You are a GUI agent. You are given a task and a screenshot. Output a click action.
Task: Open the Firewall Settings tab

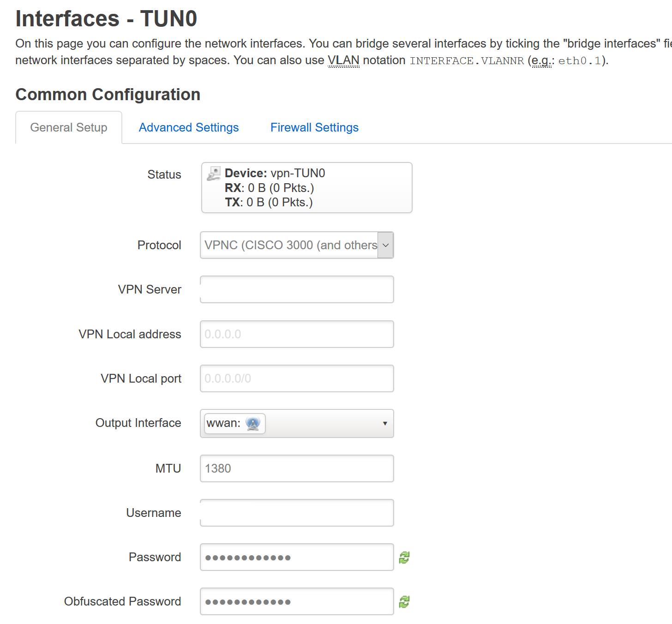click(314, 127)
